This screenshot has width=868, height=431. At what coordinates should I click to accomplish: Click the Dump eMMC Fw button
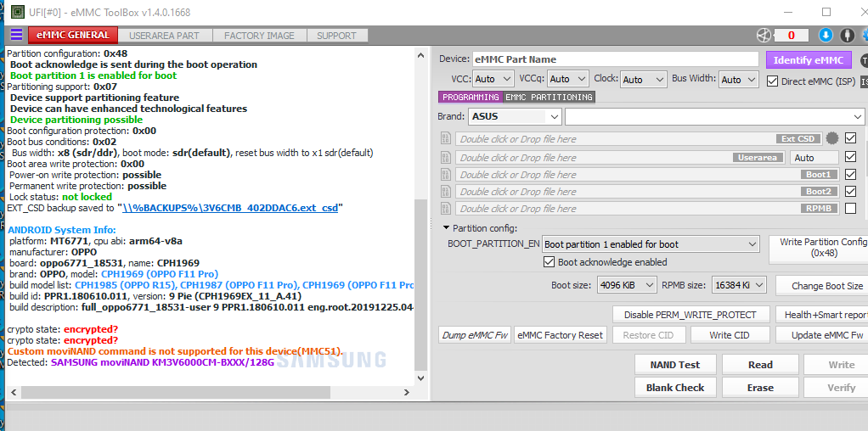click(475, 335)
